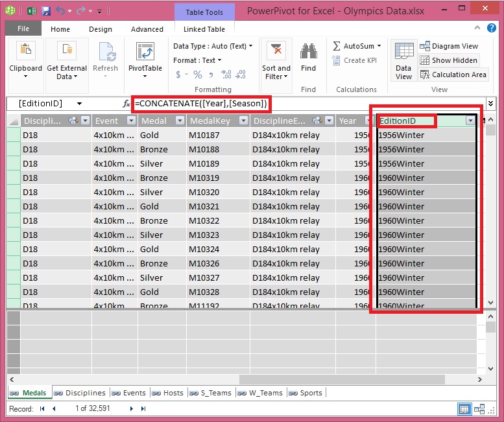Image resolution: width=504 pixels, height=422 pixels.
Task: Toggle Show Hidden
Action: tap(449, 60)
